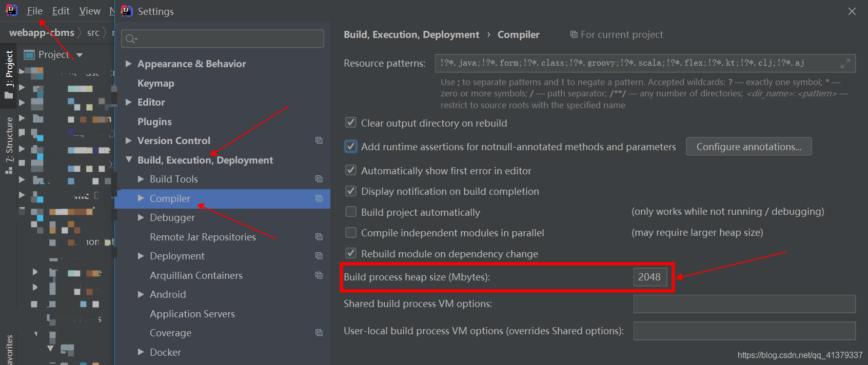This screenshot has width=868, height=365.
Task: Toggle Add runtime assertions for notnull-annotated checkbox
Action: pos(351,147)
